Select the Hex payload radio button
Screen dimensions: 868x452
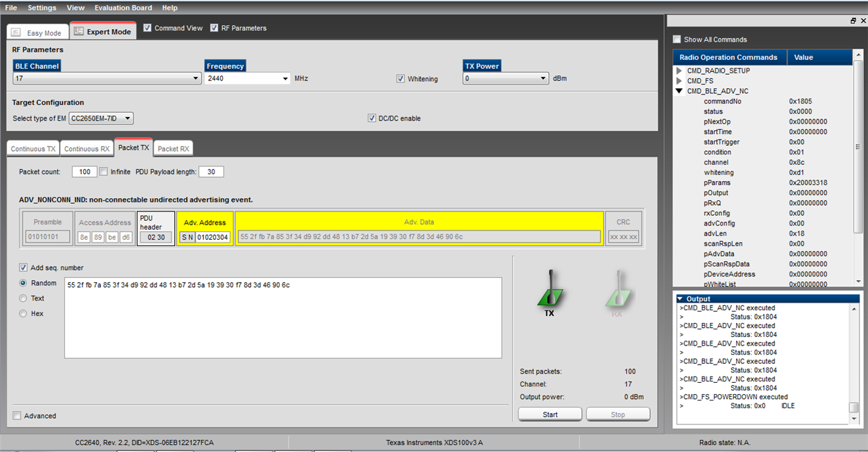(x=23, y=313)
